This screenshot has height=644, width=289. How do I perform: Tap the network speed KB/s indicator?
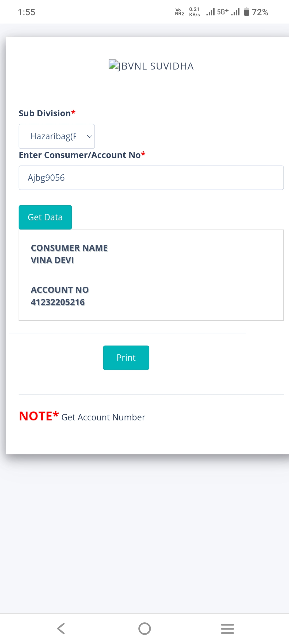[195, 12]
